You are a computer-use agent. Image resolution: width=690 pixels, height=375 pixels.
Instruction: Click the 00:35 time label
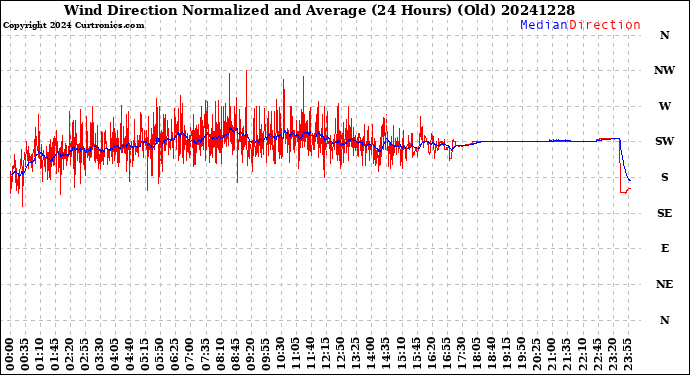(x=25, y=354)
